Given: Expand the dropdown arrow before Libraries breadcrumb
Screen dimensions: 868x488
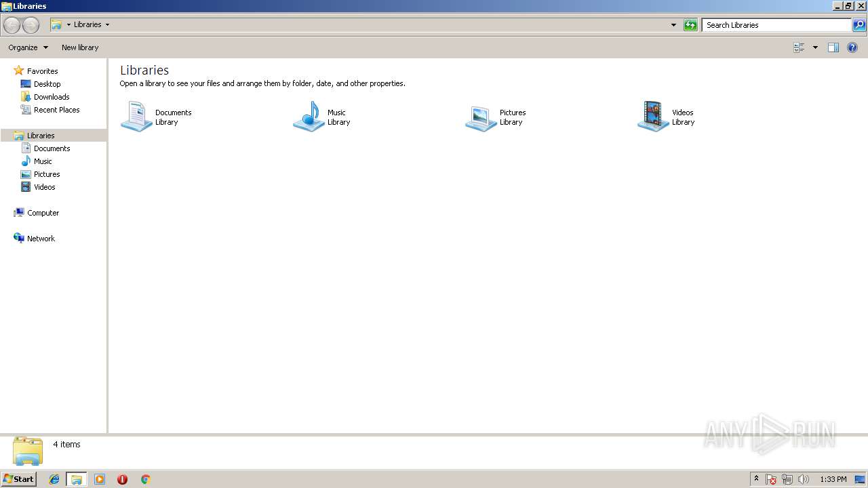Looking at the screenshot, I should click(68, 24).
